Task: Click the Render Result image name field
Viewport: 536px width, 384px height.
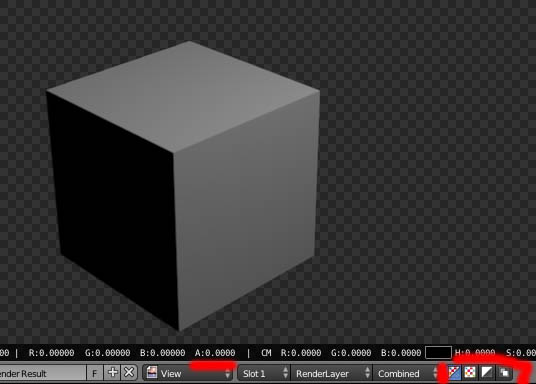Action: (42, 373)
